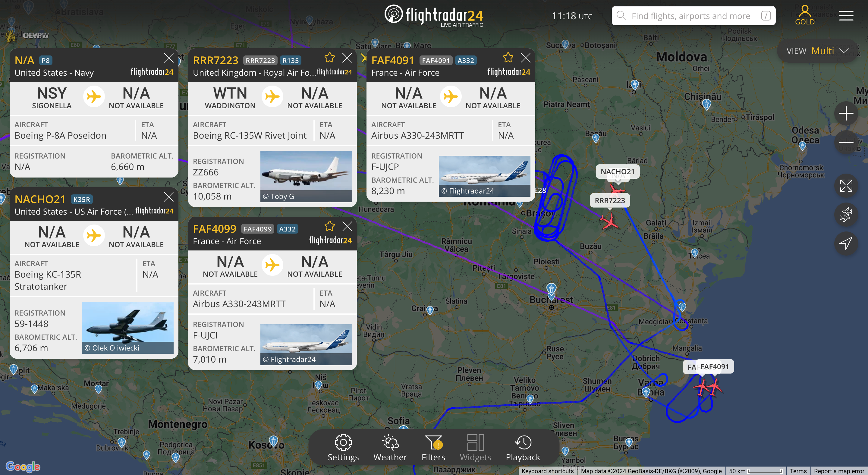868x475 pixels.
Task: Click the Find flights search field
Action: 693,16
